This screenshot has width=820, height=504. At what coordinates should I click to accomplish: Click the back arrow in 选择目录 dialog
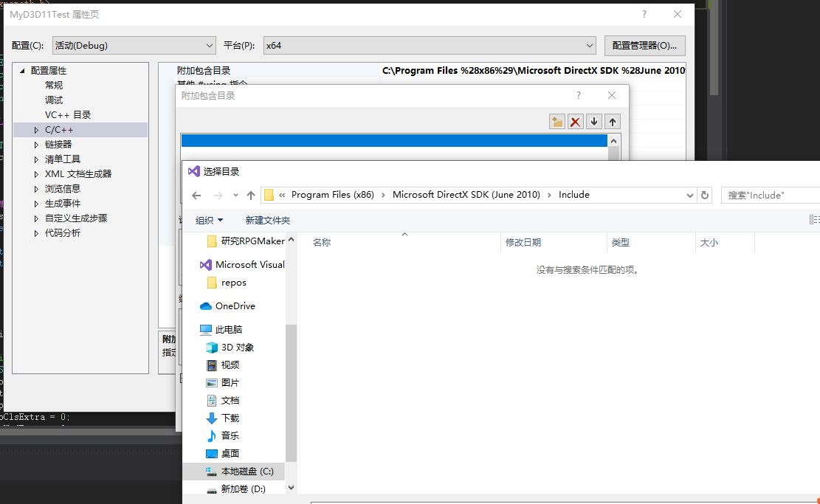point(196,194)
